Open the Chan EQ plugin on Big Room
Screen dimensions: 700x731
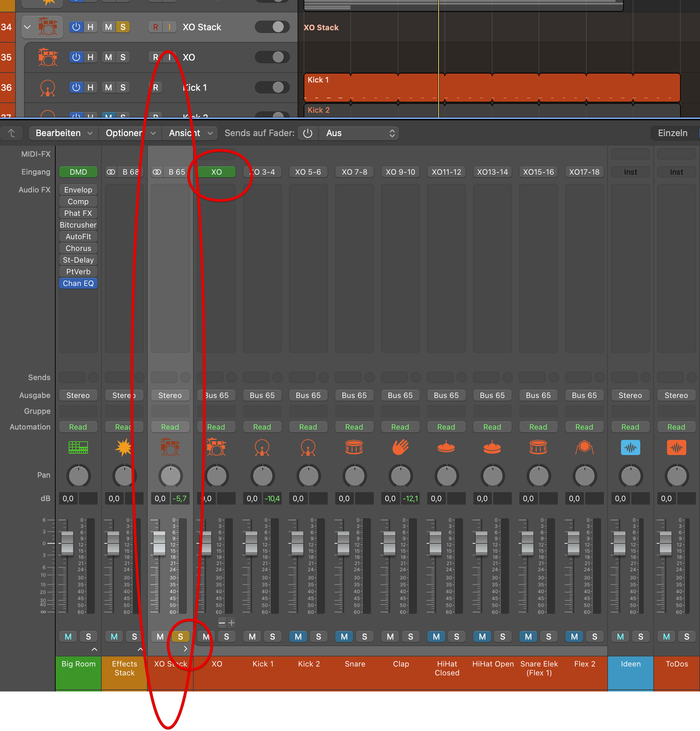[78, 284]
